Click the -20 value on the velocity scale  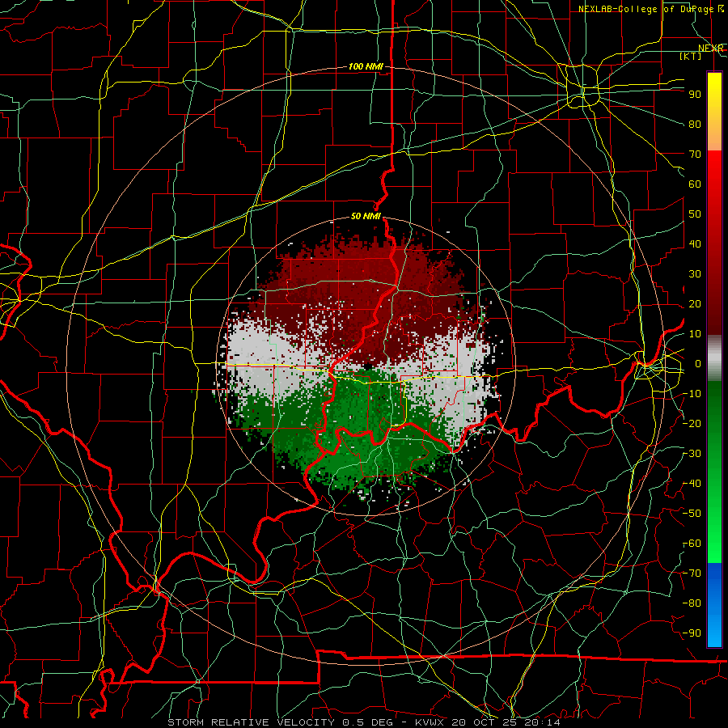(x=692, y=423)
